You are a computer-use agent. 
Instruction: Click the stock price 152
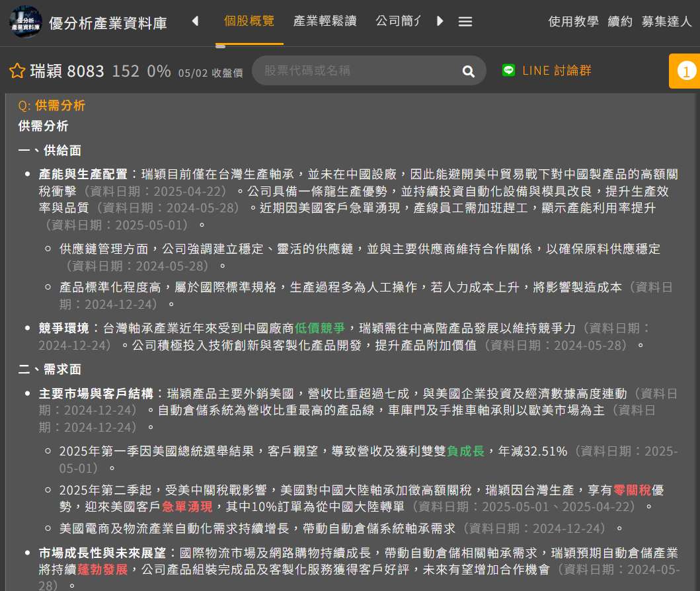click(x=126, y=71)
